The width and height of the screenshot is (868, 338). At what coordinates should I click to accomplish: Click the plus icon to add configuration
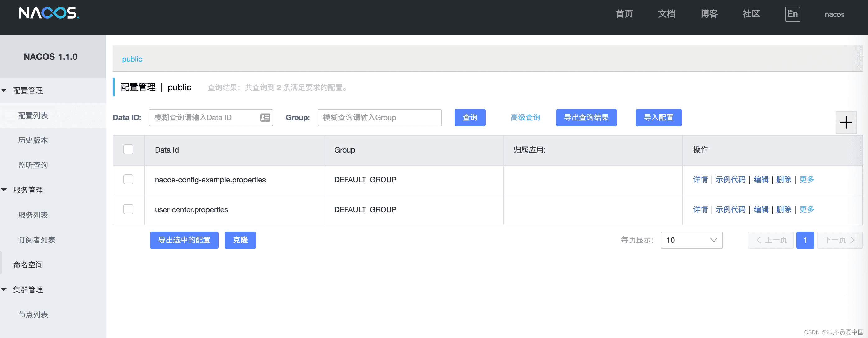(x=846, y=122)
